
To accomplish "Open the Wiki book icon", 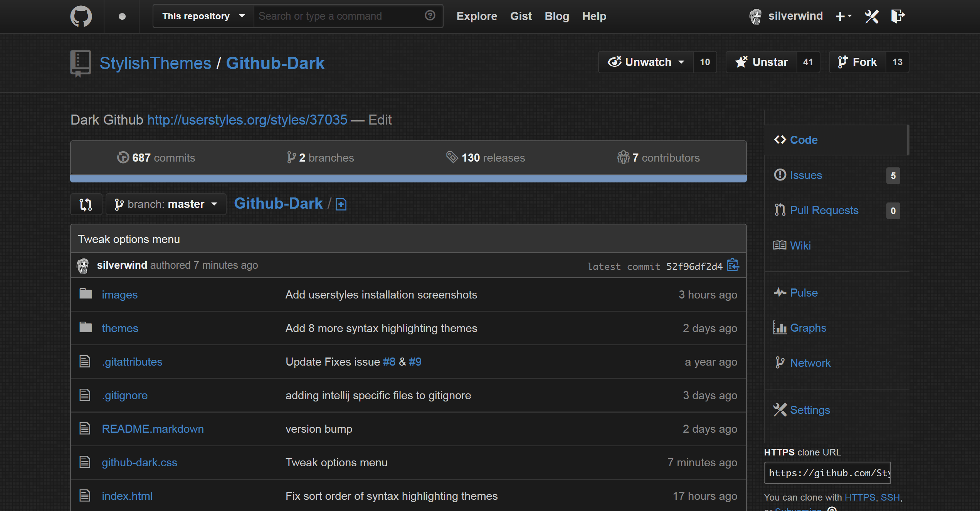I will [x=780, y=245].
